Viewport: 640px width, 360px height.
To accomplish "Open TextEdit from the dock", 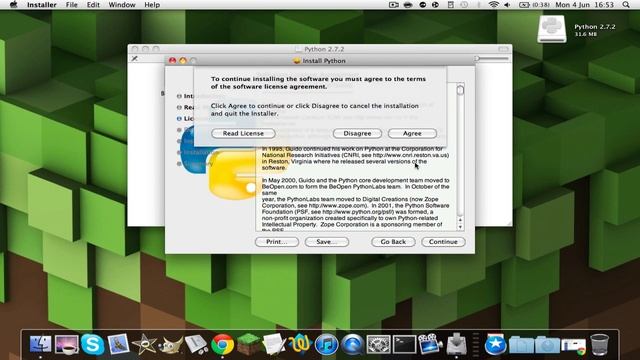I will pos(274,344).
